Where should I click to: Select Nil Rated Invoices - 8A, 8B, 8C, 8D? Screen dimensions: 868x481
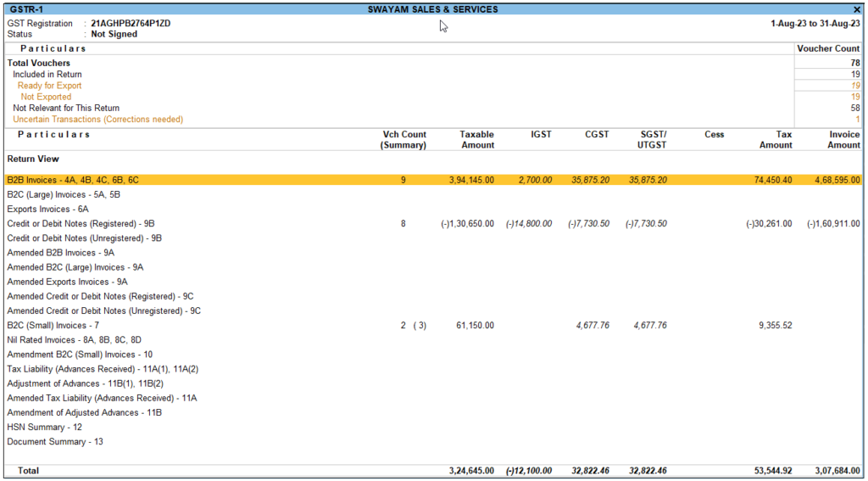[75, 339]
